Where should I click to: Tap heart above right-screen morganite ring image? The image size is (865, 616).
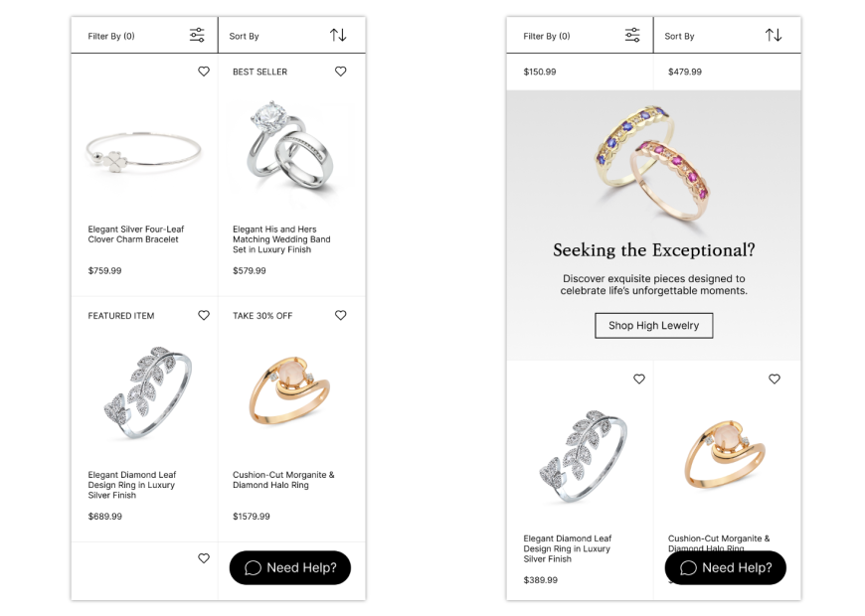click(775, 380)
